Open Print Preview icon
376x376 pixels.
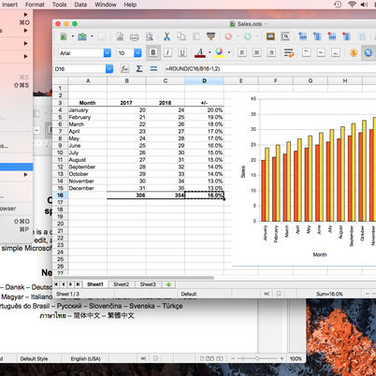150,37
